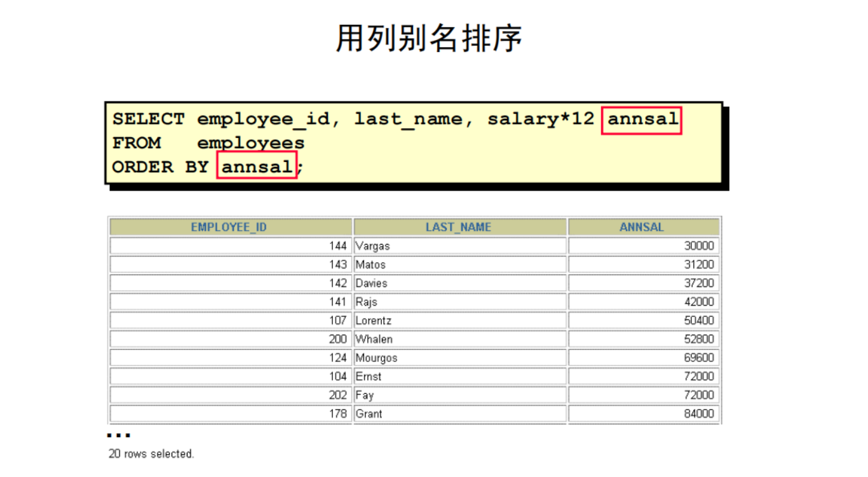
Task: Select the Ernst last name cell
Action: tap(369, 376)
